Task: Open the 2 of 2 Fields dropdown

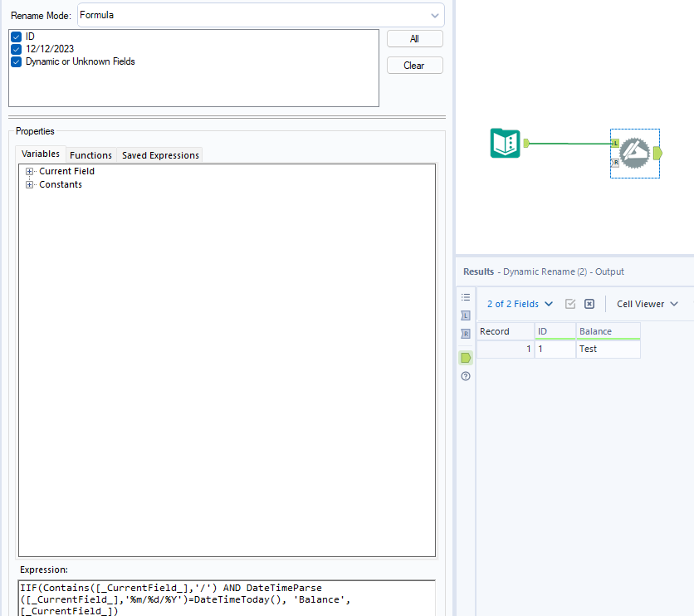Action: pyautogui.click(x=520, y=304)
